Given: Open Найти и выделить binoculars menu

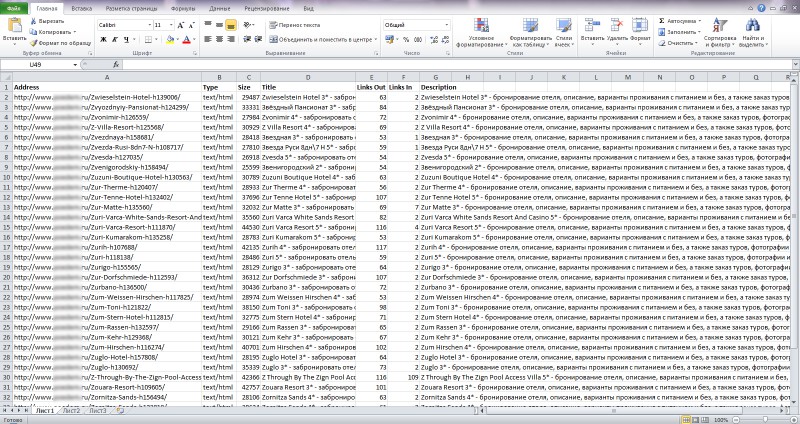Looking at the screenshot, I should coord(753,33).
